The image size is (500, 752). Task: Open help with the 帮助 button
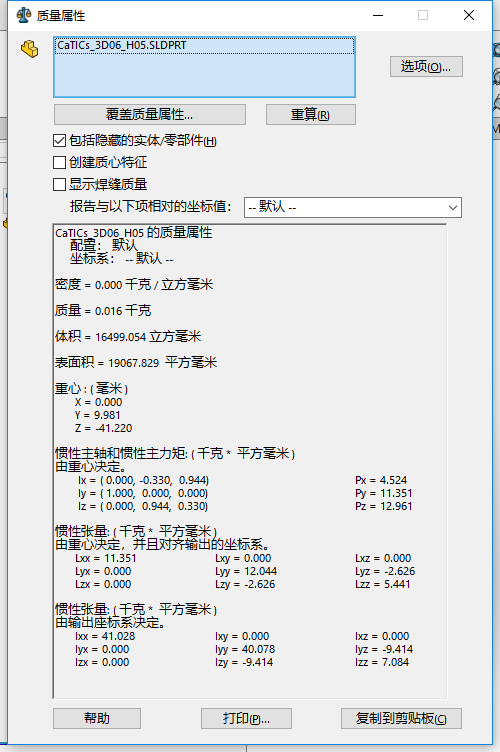(x=97, y=718)
